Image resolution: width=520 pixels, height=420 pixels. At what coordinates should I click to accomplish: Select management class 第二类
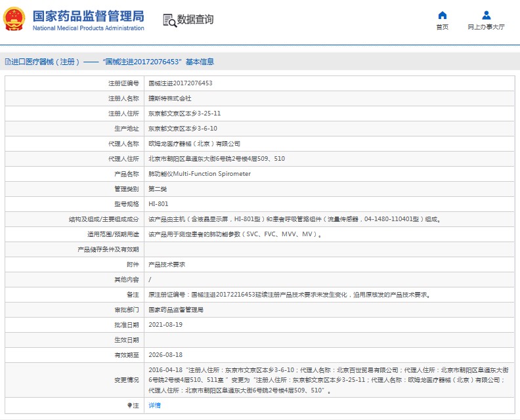[158, 189]
